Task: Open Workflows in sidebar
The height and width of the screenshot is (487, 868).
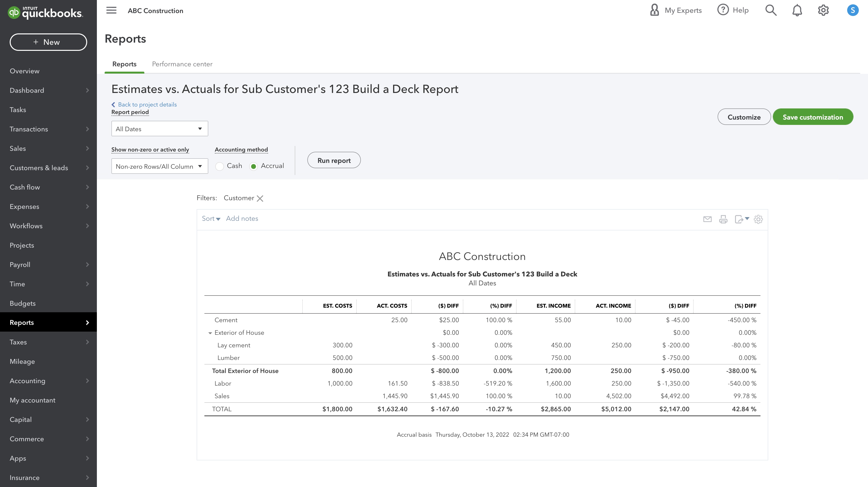Action: [26, 226]
